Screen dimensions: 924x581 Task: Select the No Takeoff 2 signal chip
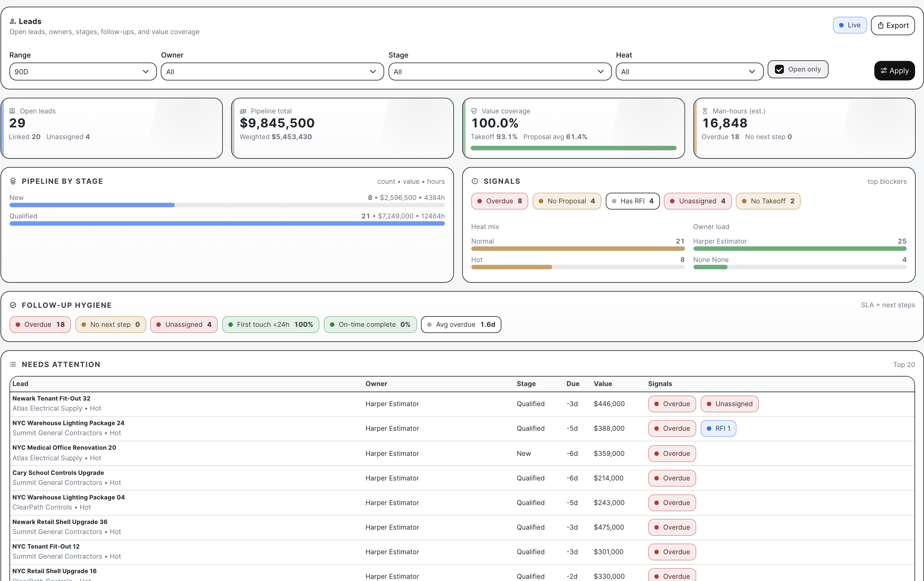tap(768, 201)
